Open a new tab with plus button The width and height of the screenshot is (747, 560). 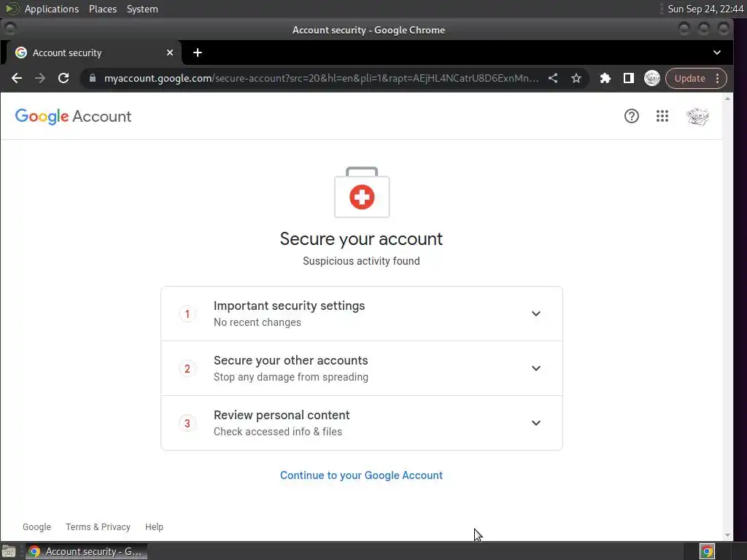coord(198,52)
